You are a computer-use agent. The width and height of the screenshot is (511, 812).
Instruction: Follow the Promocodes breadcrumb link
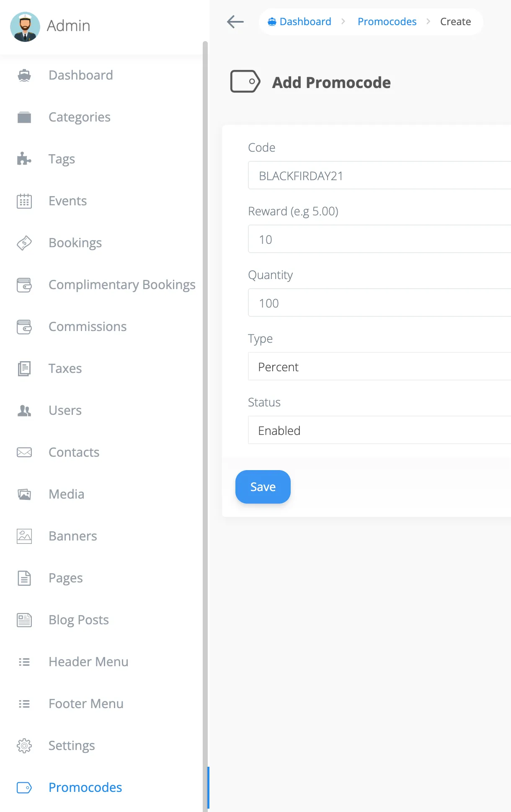[387, 21]
